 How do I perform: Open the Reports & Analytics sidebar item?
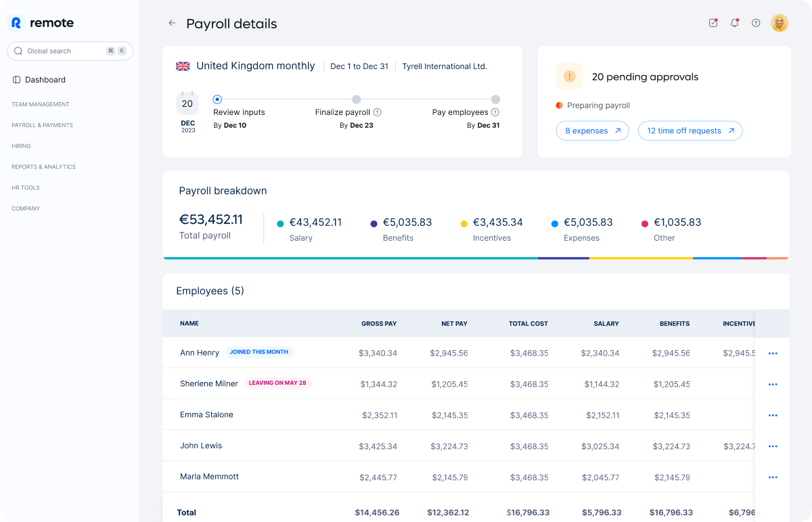43,167
